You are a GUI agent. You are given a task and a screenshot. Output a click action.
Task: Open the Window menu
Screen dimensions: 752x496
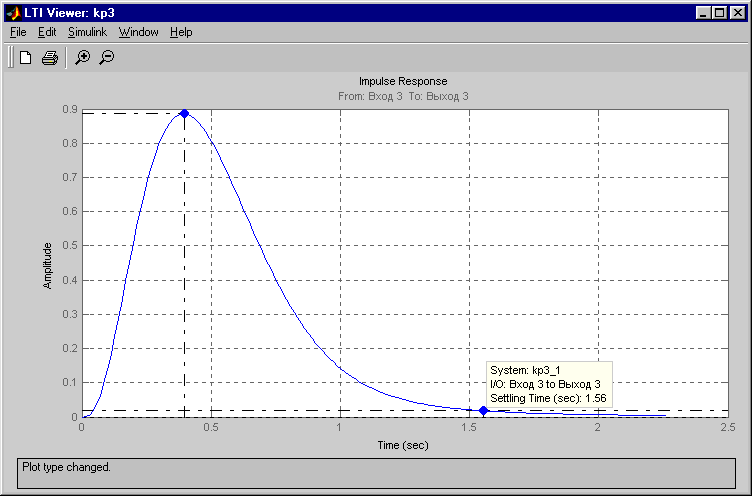pyautogui.click(x=139, y=32)
